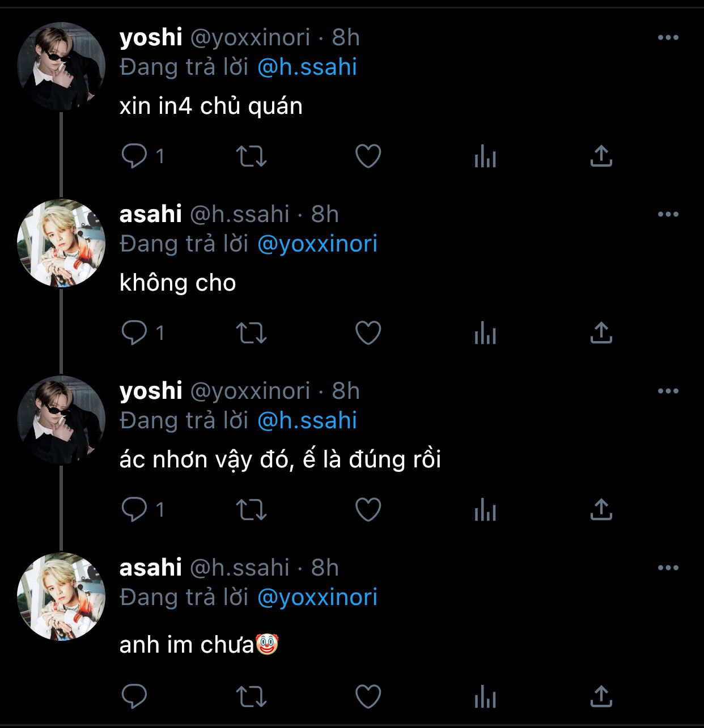This screenshot has width=704, height=728.
Task: Like asahi's "anh im chưa" tweet
Action: click(368, 696)
